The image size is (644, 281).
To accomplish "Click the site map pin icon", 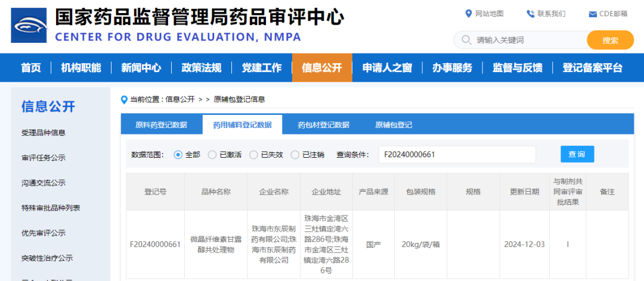I will (x=468, y=14).
